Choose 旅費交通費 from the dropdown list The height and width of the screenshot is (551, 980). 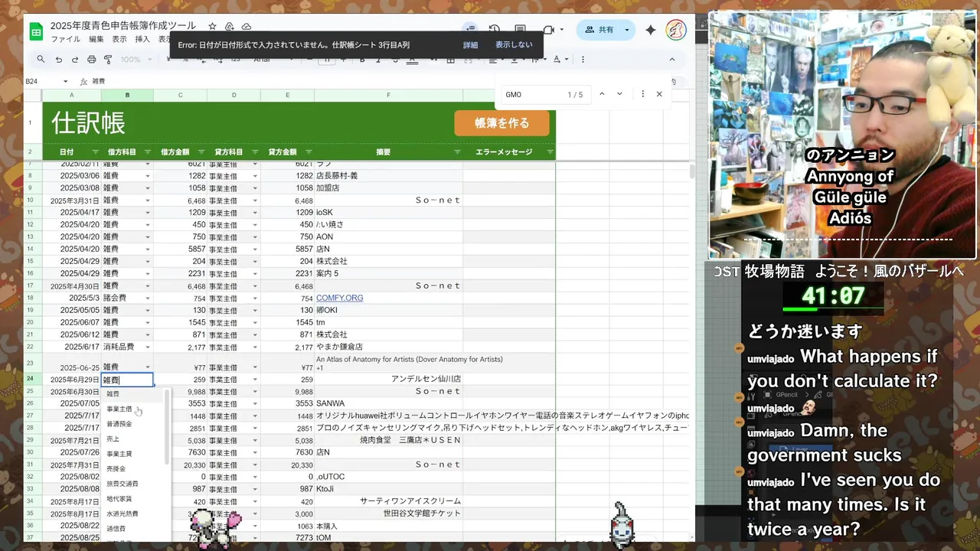tap(131, 484)
